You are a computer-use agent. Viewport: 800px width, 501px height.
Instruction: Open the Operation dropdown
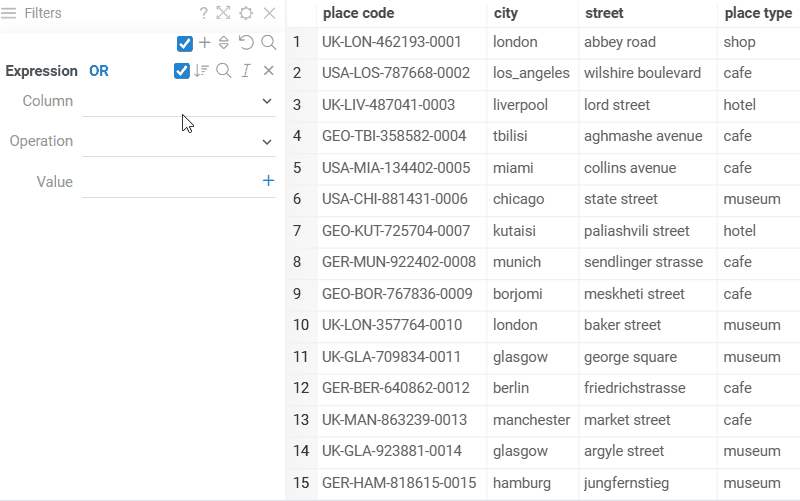pyautogui.click(x=179, y=141)
